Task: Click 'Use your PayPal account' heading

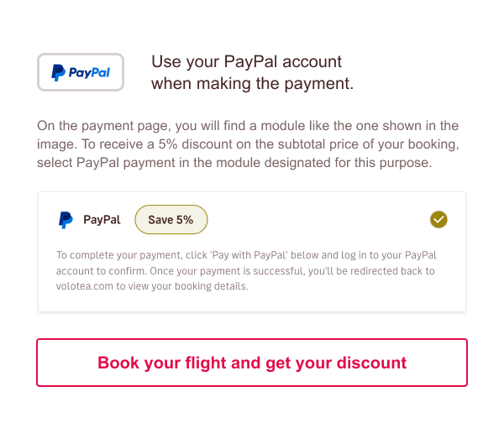Action: pos(246,62)
